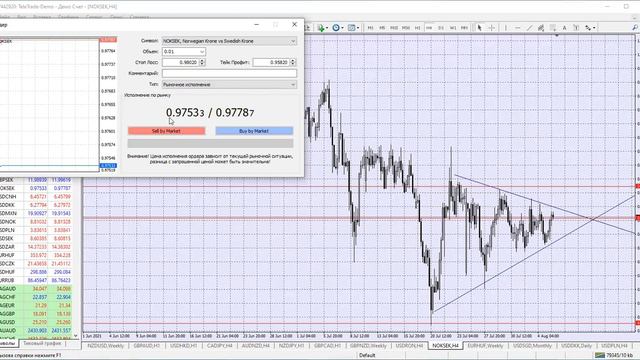
Task: Select the Text Label tool
Action: 576,28
